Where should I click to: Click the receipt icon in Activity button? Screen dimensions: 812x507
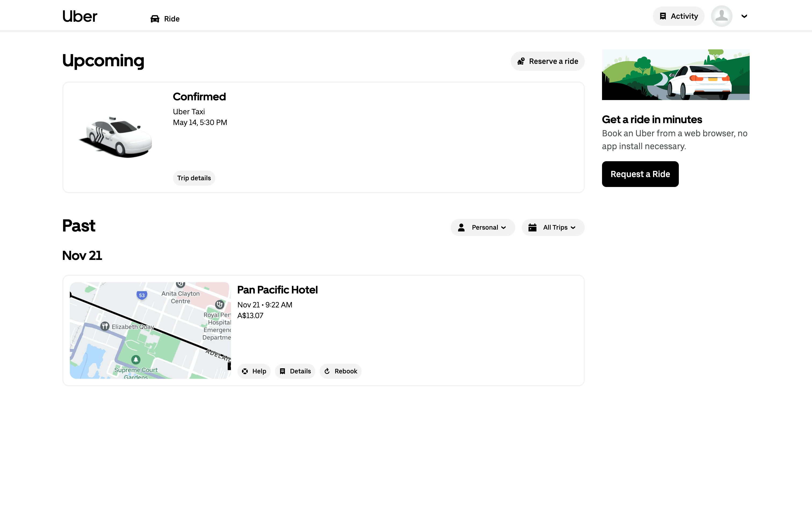coord(663,16)
